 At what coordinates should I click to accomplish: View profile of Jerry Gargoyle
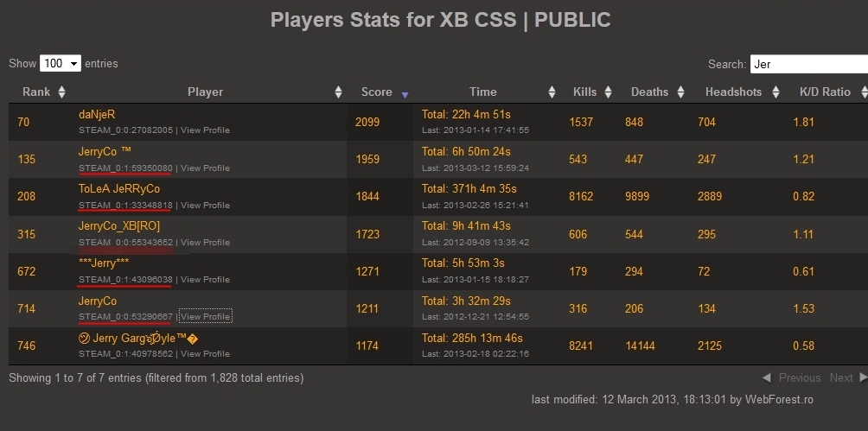tap(205, 354)
